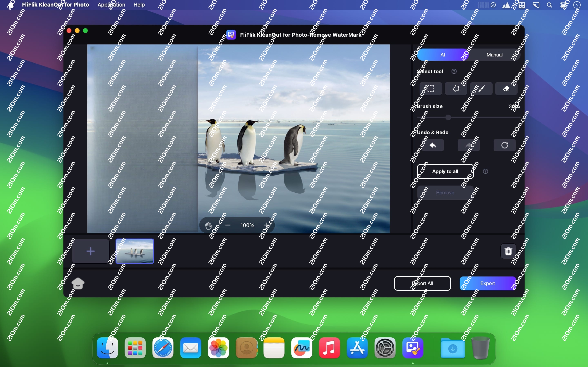The image size is (588, 367).
Task: Select the polygon lasso tool
Action: [x=456, y=88]
